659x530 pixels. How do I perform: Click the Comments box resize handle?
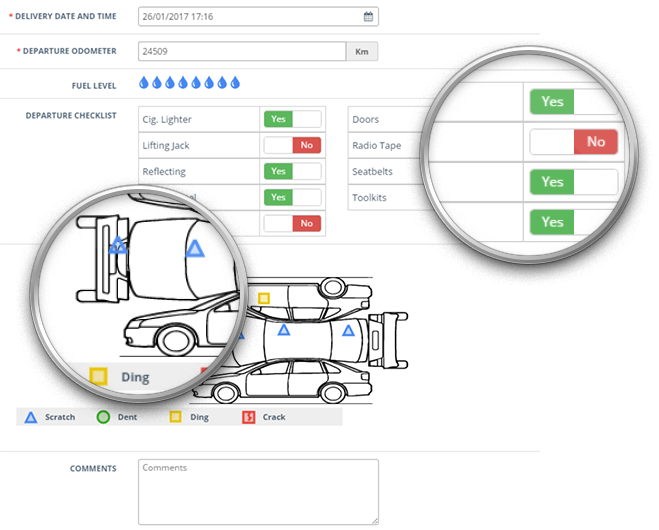click(375, 520)
